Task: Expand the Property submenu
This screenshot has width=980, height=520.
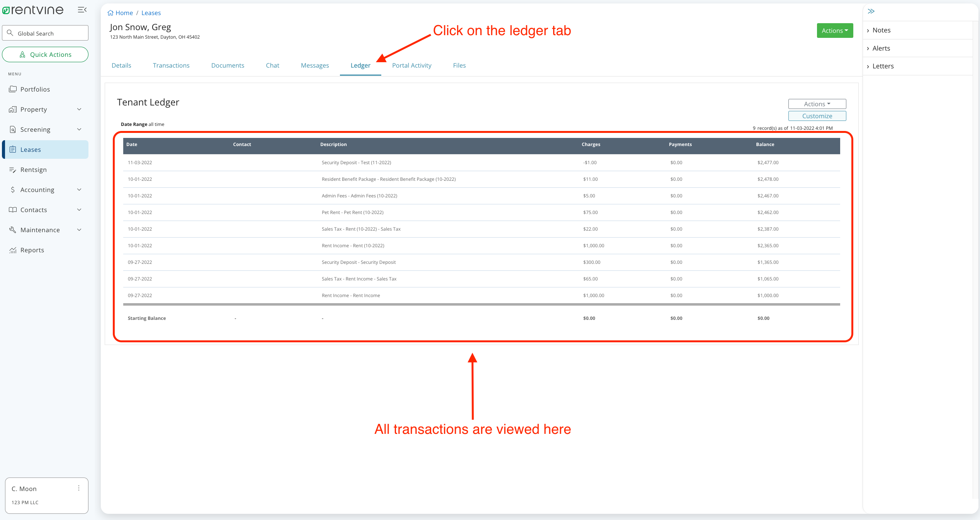Action: (33, 109)
